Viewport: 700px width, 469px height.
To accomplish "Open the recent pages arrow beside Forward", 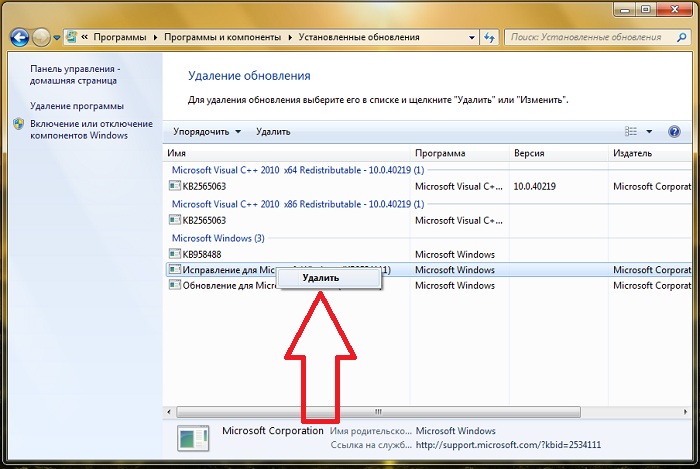I will click(x=57, y=38).
